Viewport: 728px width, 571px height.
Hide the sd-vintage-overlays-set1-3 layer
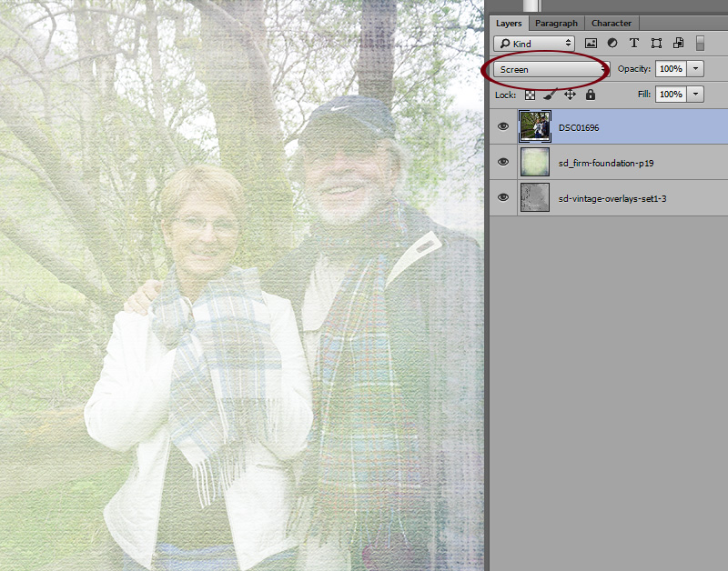tap(503, 197)
